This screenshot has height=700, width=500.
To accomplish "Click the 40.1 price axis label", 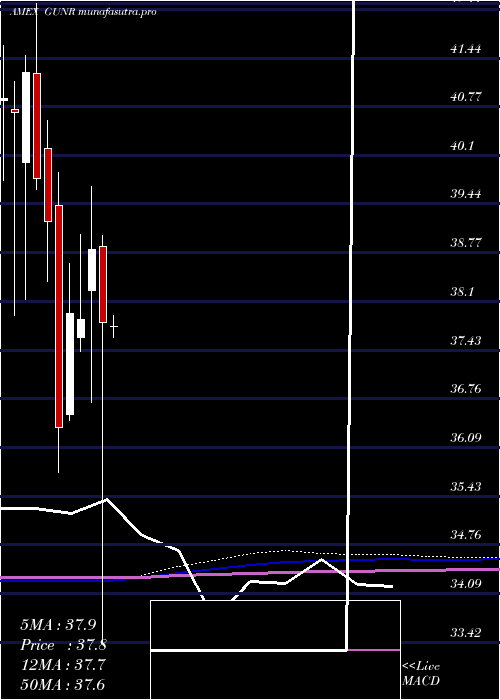I will (462, 146).
